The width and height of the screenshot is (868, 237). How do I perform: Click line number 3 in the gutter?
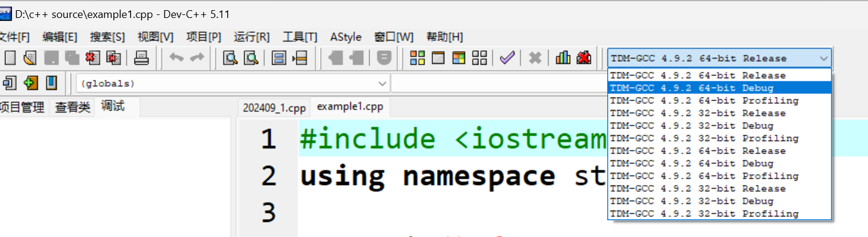click(269, 213)
